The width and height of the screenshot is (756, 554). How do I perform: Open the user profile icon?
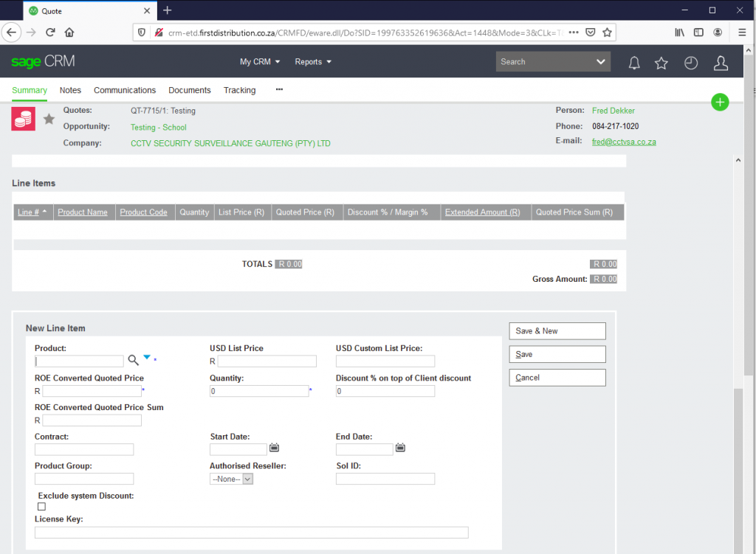721,63
